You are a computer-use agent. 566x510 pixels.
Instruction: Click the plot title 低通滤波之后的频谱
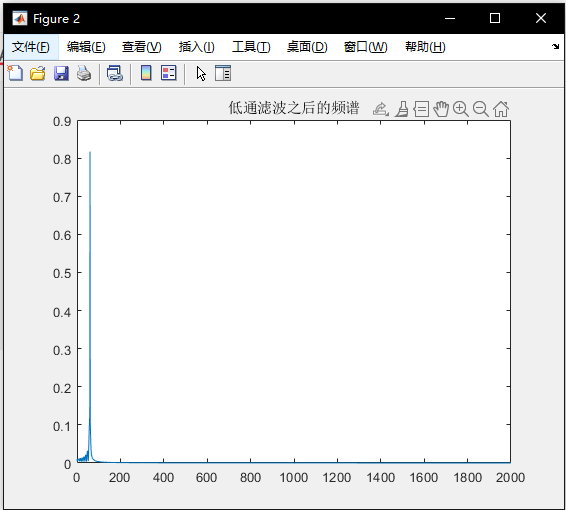(x=294, y=108)
